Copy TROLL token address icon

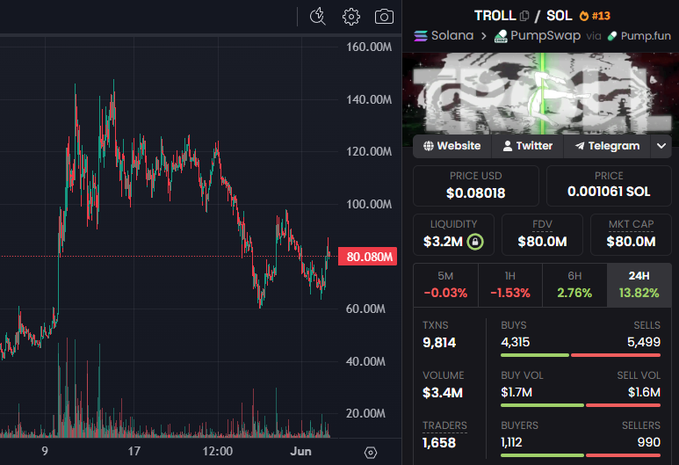(524, 16)
